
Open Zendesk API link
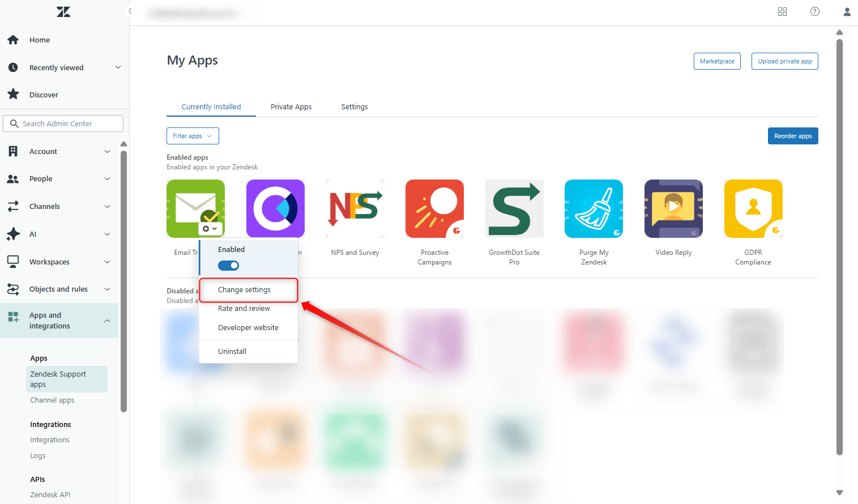click(50, 495)
